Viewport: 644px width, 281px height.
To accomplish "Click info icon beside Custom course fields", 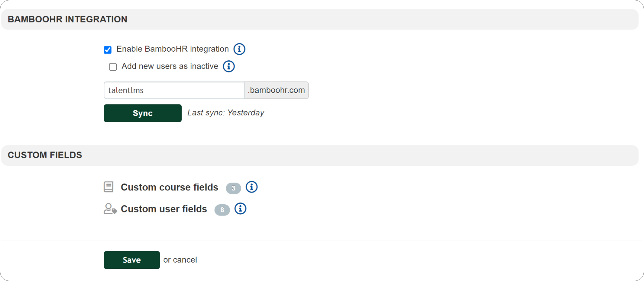I will tap(251, 187).
